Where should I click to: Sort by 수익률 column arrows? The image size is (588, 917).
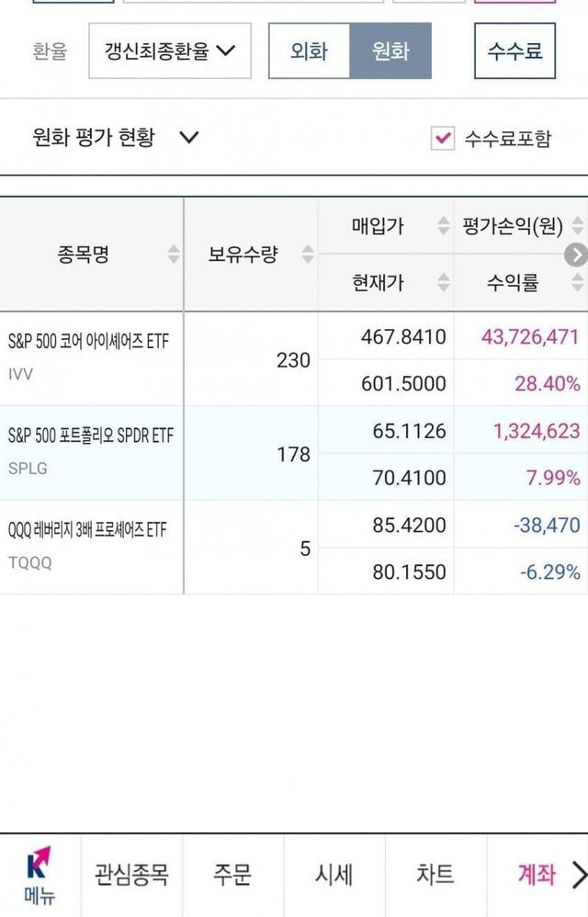click(x=577, y=282)
